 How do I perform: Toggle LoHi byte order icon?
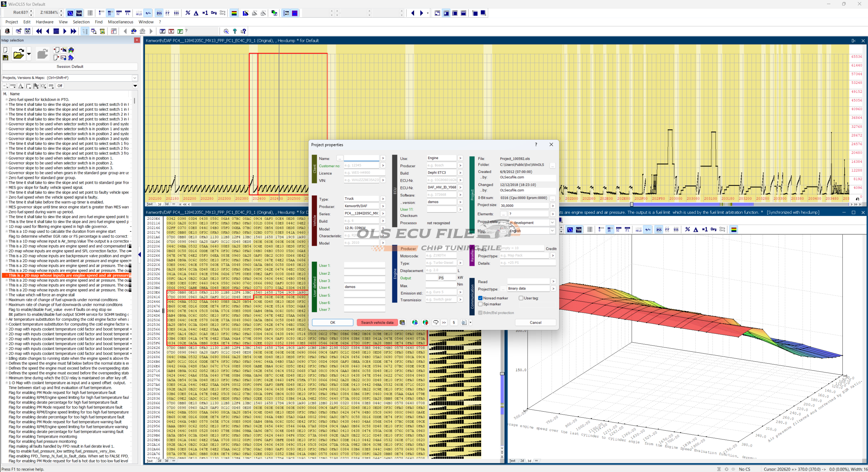[139, 13]
